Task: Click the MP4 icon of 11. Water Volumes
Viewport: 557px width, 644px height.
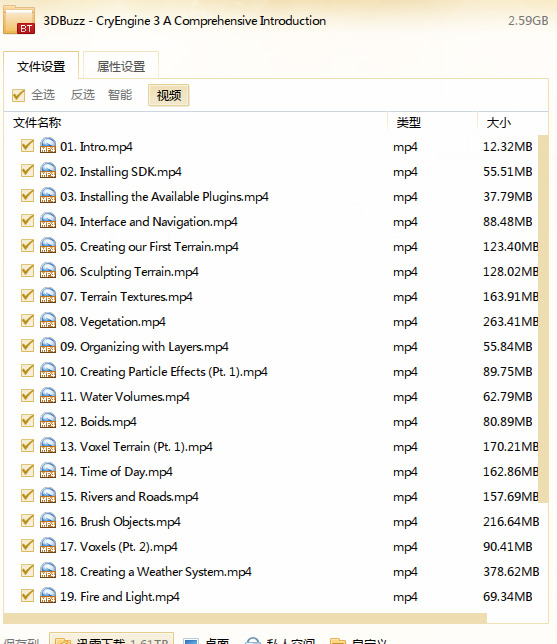Action: [x=48, y=396]
